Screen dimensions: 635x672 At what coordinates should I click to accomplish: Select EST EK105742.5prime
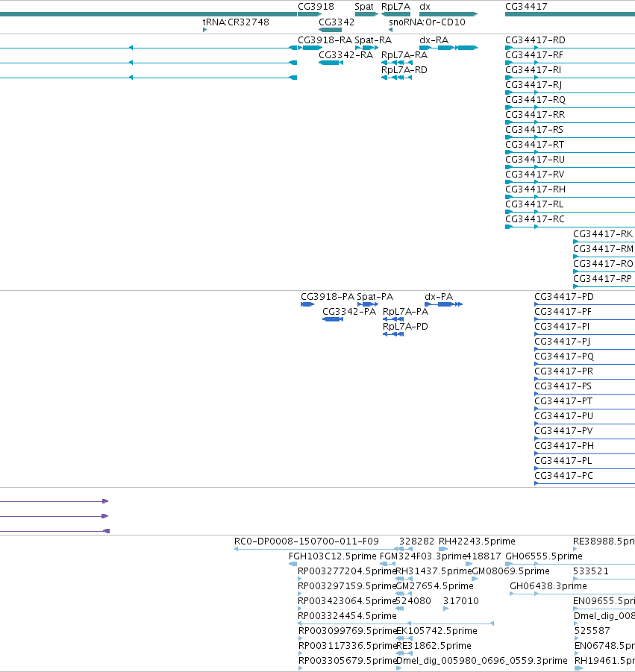[437, 631]
